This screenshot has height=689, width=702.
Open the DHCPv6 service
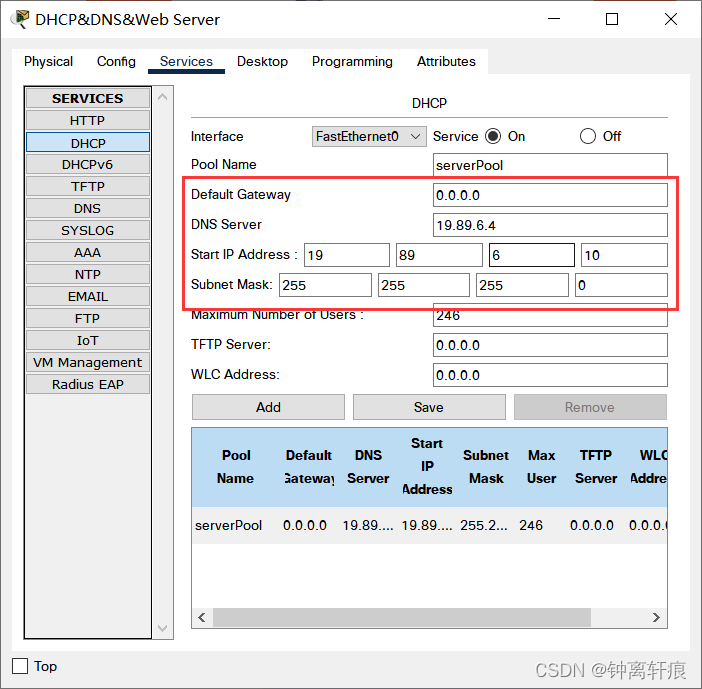pyautogui.click(x=88, y=164)
